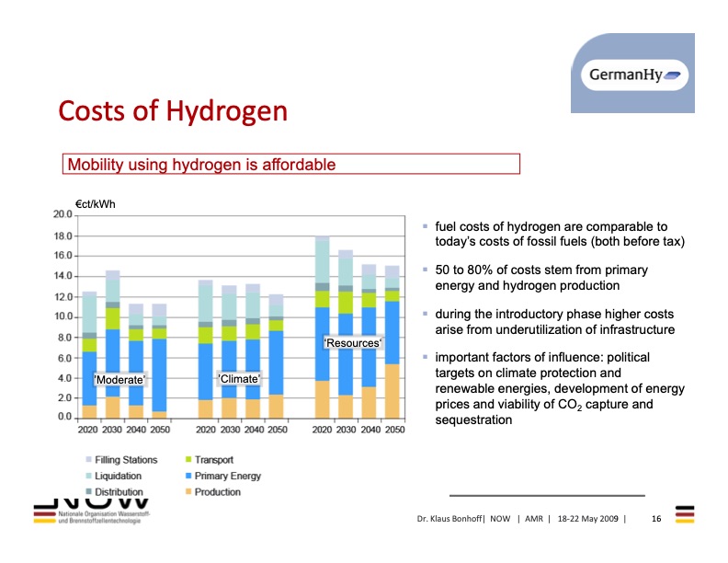Viewport: 728px width, 563px height.
Task: Click the 'Nationale Organisation Wasserstoff' caption
Action: [105, 514]
